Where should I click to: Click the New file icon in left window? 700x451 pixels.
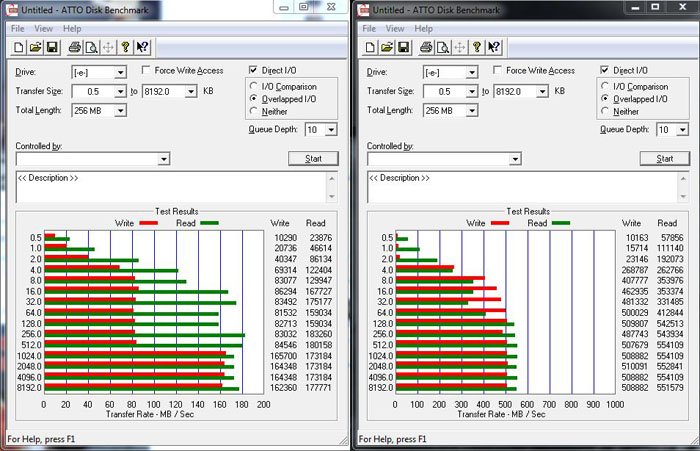pos(19,47)
